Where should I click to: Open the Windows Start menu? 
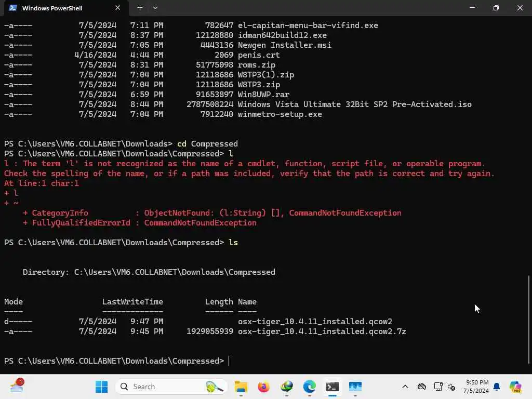click(101, 387)
